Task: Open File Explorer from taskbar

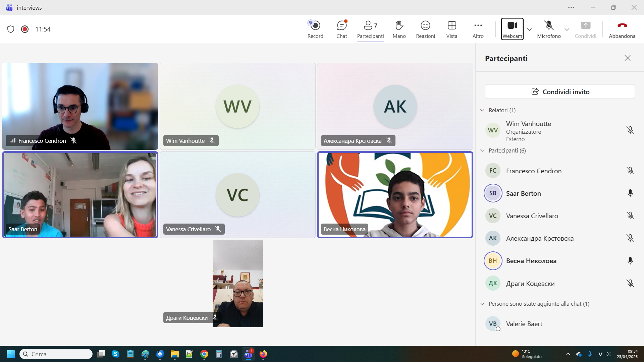Action: pyautogui.click(x=174, y=354)
